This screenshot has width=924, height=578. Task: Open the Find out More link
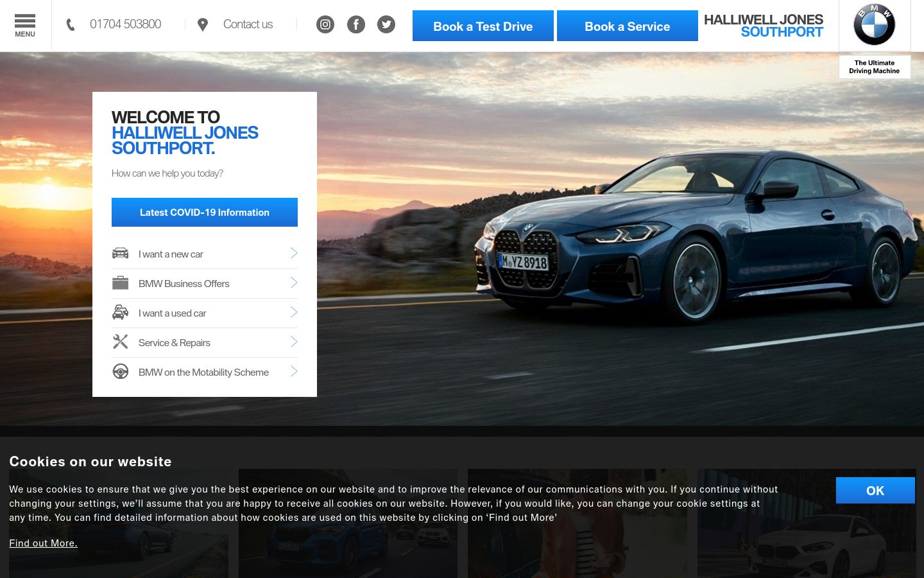coord(43,543)
